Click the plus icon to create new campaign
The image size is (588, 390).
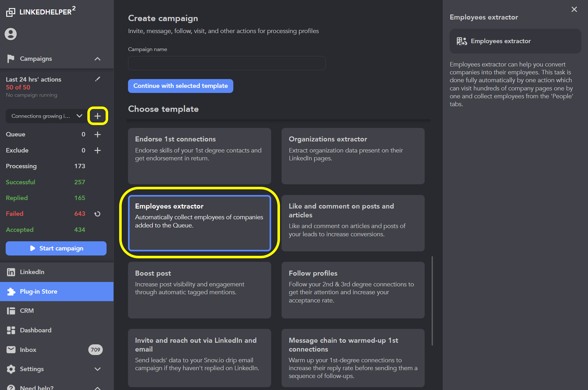point(97,116)
